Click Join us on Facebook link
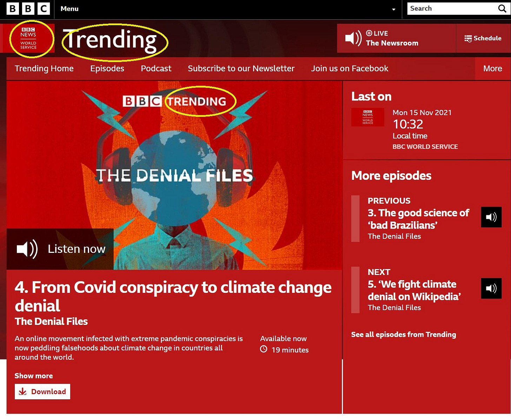The image size is (511, 420). pos(350,68)
